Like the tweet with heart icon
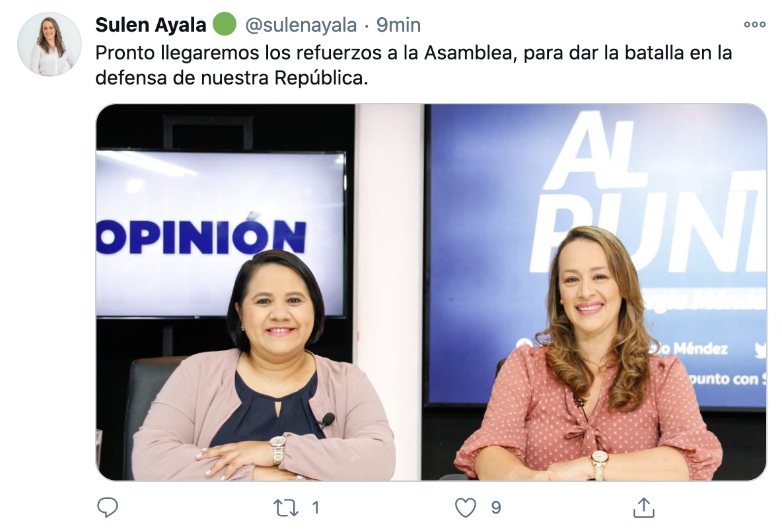This screenshot has width=782, height=532. click(466, 508)
